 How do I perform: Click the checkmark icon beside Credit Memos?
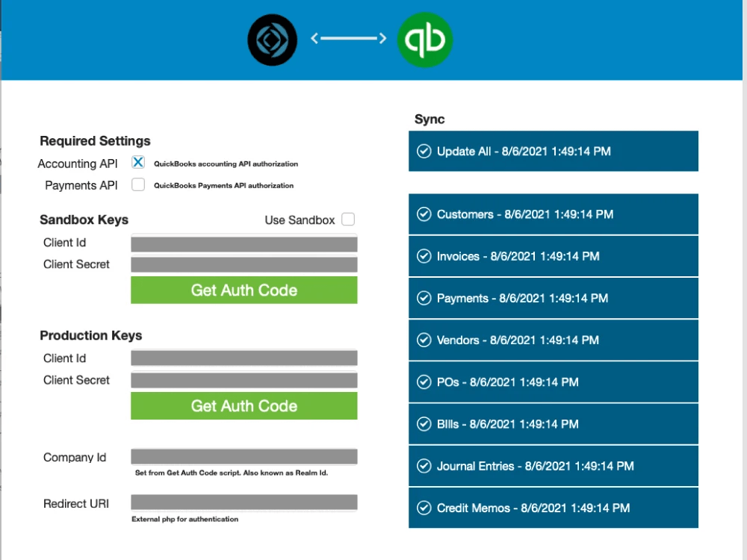(x=424, y=508)
